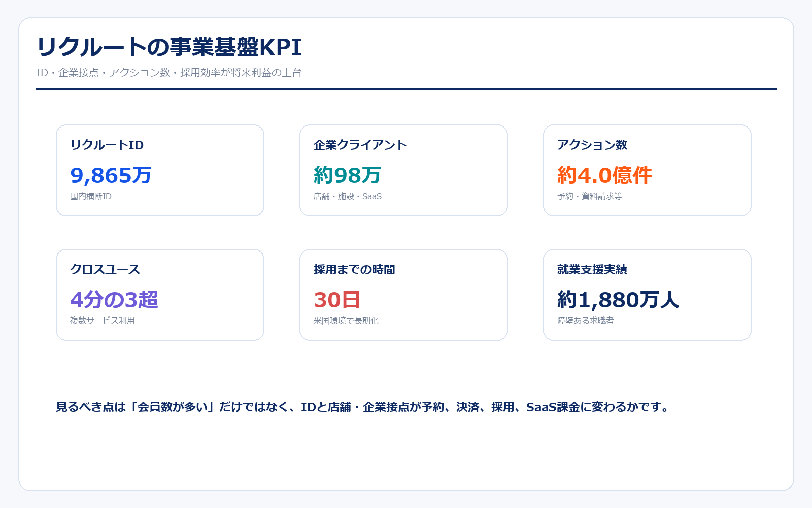812x508 pixels.
Task: Click the 約98万 value
Action: [x=347, y=175]
